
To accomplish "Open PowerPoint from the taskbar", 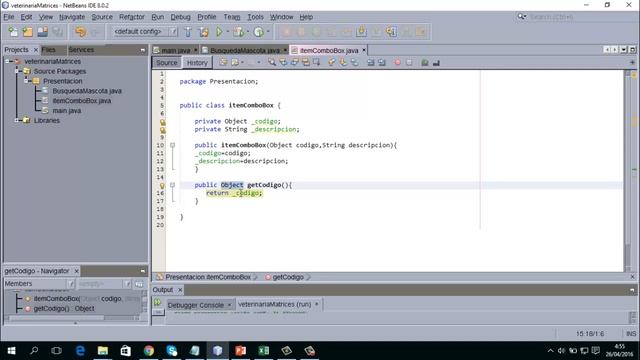I will pos(240,351).
